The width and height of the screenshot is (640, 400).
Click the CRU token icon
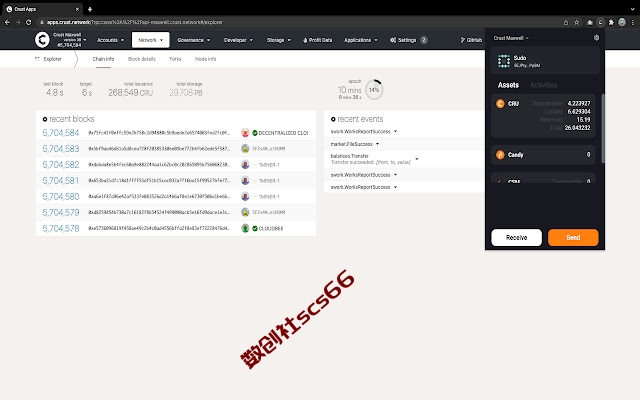pyautogui.click(x=500, y=104)
